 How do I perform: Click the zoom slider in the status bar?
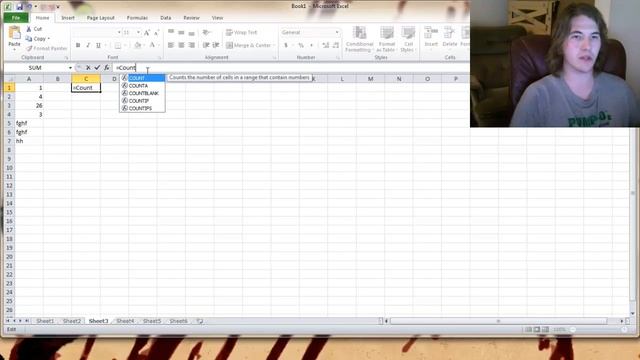(x=598, y=329)
